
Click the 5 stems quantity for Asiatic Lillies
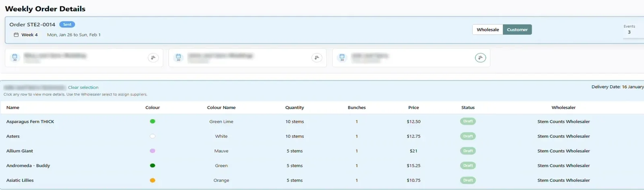[295, 180]
